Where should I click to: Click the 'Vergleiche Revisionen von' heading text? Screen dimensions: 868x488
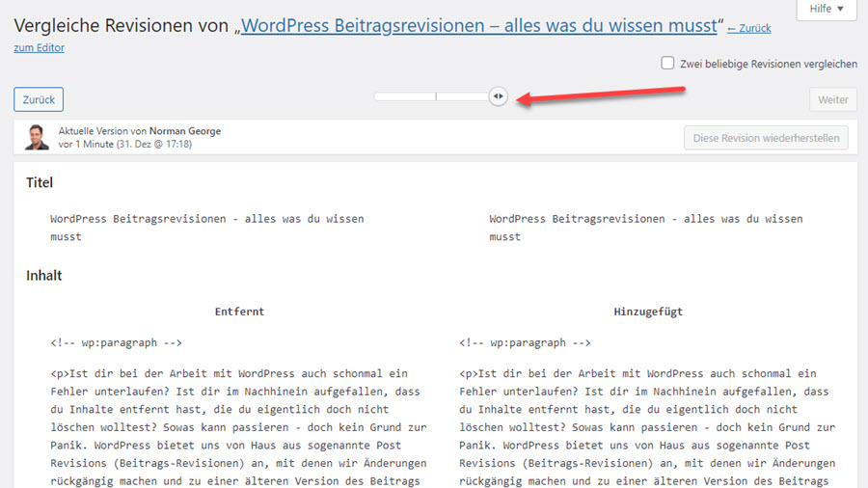122,25
